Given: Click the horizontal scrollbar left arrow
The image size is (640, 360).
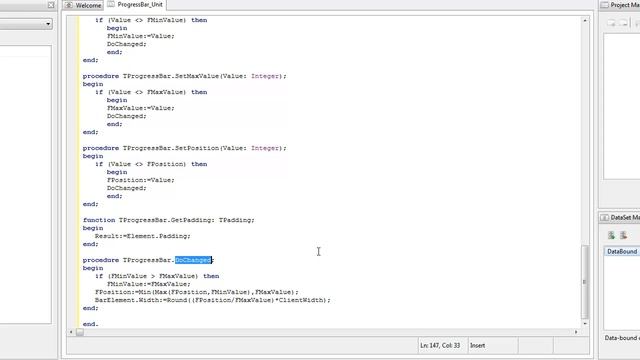Looking at the screenshot, I should pos(71,332).
